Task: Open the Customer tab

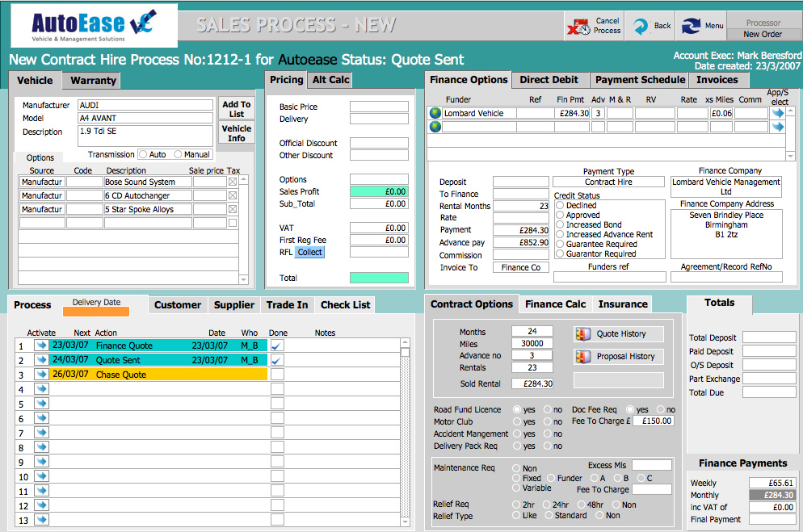Action: [178, 305]
